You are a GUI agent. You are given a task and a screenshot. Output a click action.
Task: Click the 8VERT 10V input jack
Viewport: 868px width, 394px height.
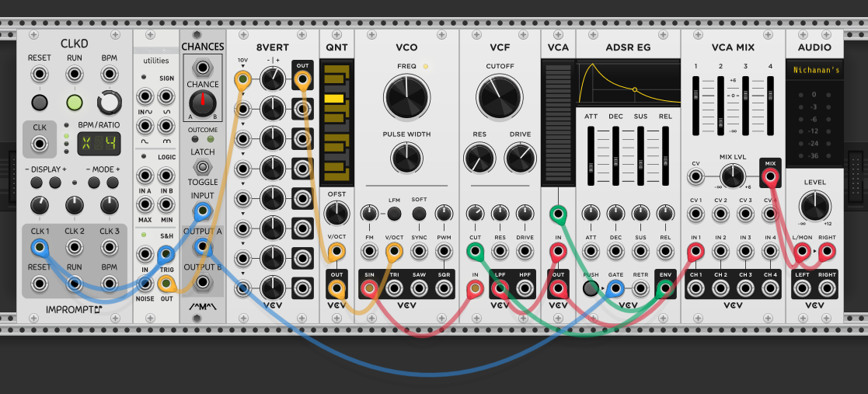[x=242, y=80]
